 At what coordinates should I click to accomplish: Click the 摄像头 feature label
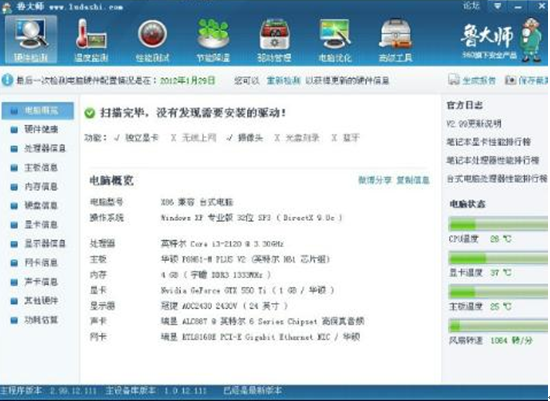(x=250, y=138)
